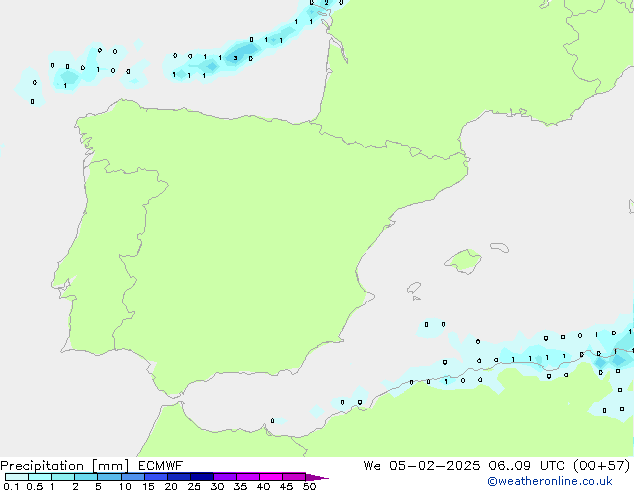
Task: Click the legend tick label '20'
Action: coord(171,486)
